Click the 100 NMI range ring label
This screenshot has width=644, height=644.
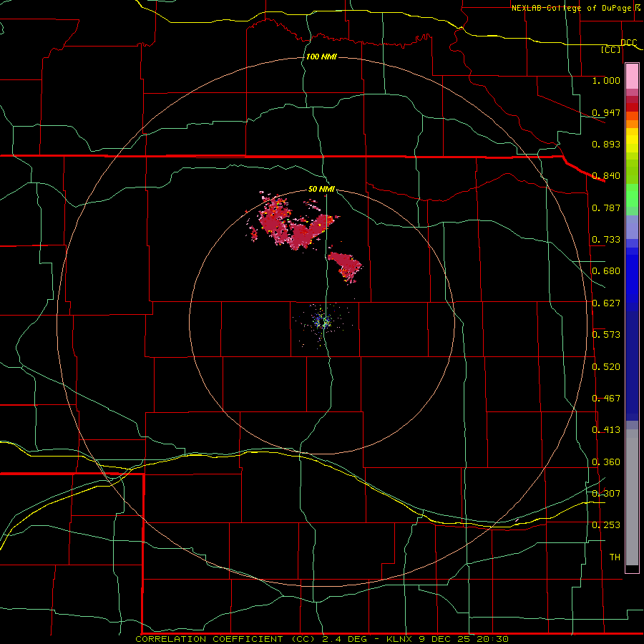(x=321, y=57)
